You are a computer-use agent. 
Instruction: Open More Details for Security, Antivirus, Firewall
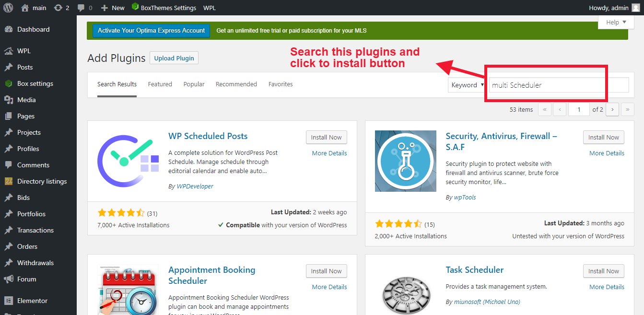pos(607,153)
